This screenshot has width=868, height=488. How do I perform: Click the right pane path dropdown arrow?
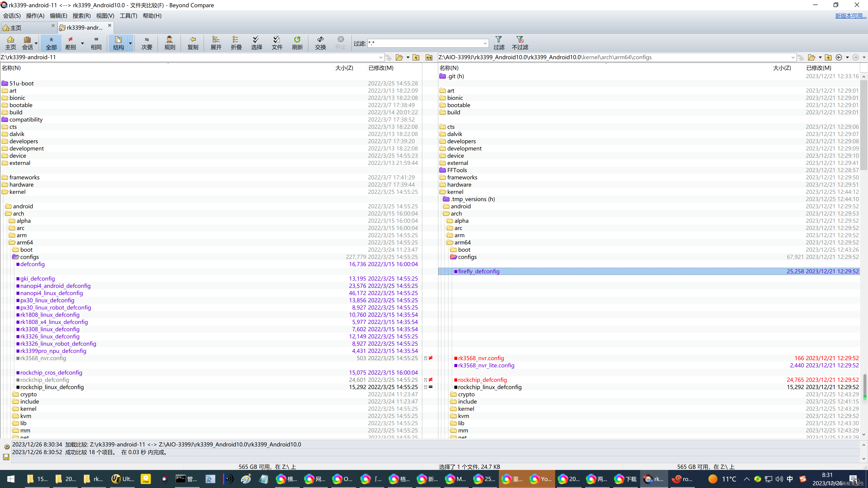793,58
